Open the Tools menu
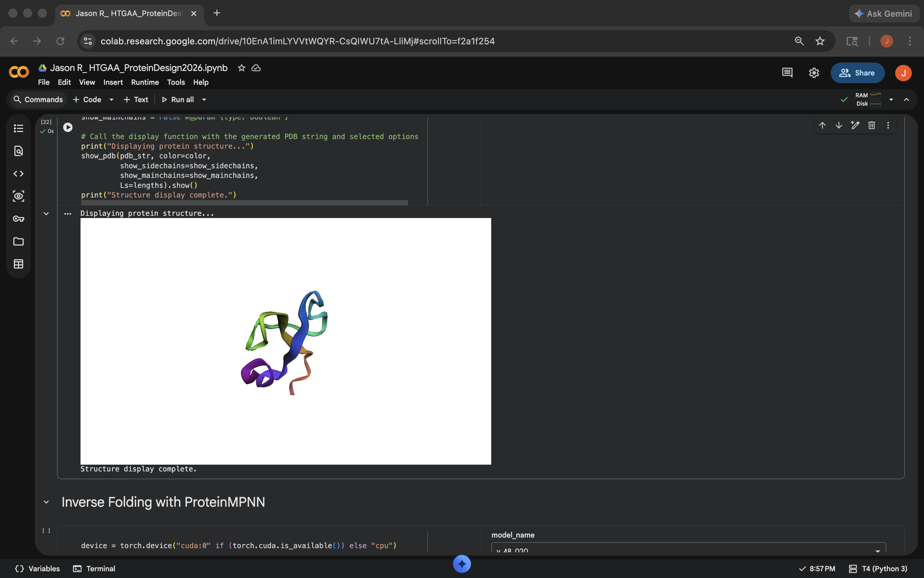The image size is (924, 578). (176, 82)
